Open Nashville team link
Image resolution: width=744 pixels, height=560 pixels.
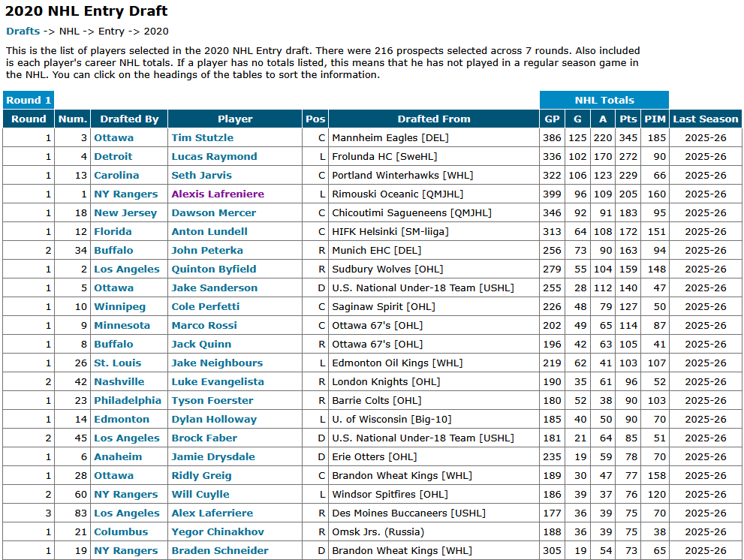[x=119, y=381]
